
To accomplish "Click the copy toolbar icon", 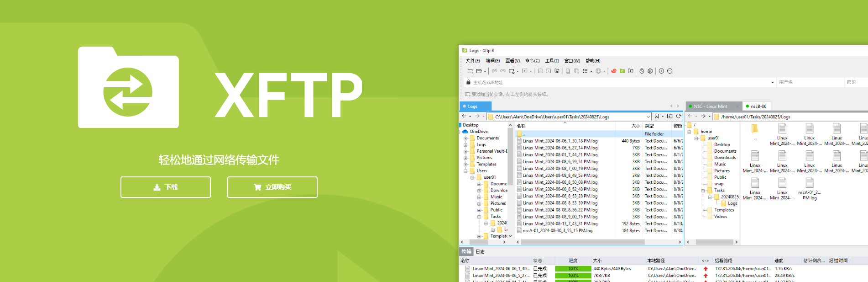I will (568, 71).
